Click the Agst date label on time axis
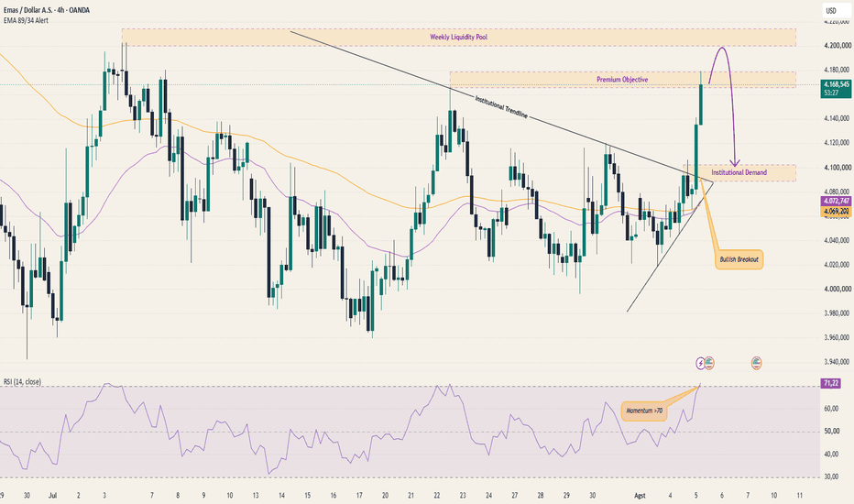 tap(640, 495)
